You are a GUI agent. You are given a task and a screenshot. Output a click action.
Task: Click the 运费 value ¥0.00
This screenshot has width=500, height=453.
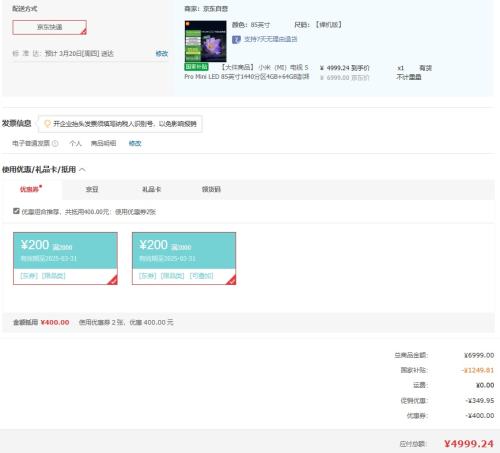(485, 385)
